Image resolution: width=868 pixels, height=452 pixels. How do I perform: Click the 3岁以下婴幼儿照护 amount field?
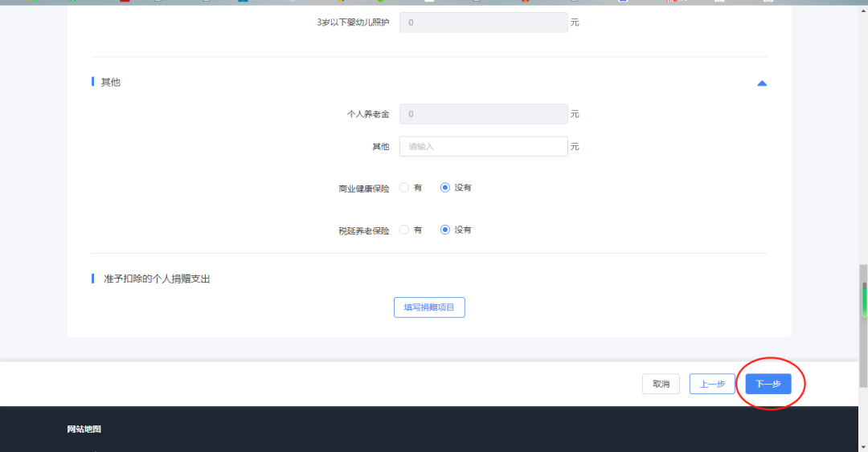coord(483,22)
